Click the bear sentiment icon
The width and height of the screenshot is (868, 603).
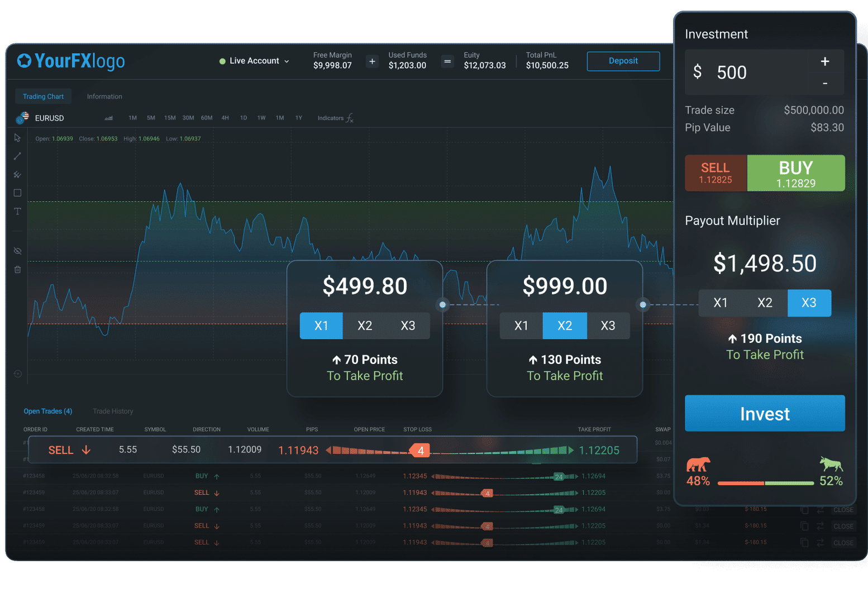(698, 464)
